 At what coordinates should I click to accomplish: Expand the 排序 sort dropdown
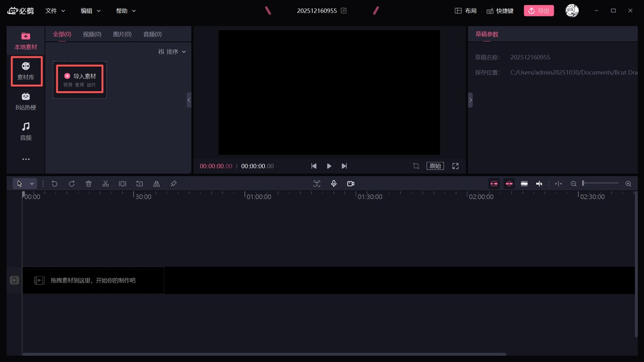(x=172, y=52)
